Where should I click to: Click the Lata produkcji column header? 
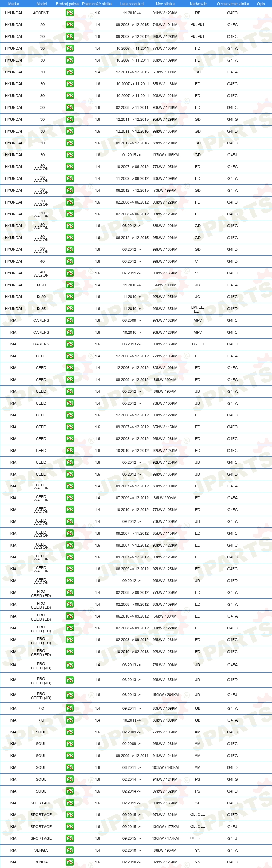click(132, 4)
